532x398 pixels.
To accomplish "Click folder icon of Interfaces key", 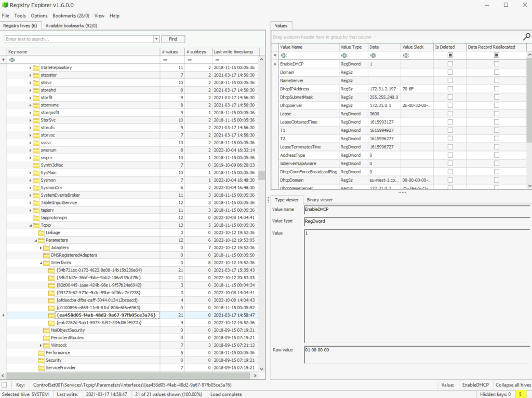I will tap(46, 263).
